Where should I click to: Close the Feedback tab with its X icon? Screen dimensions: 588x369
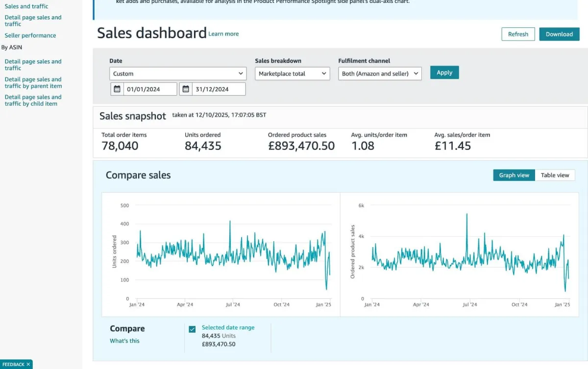pos(28,365)
